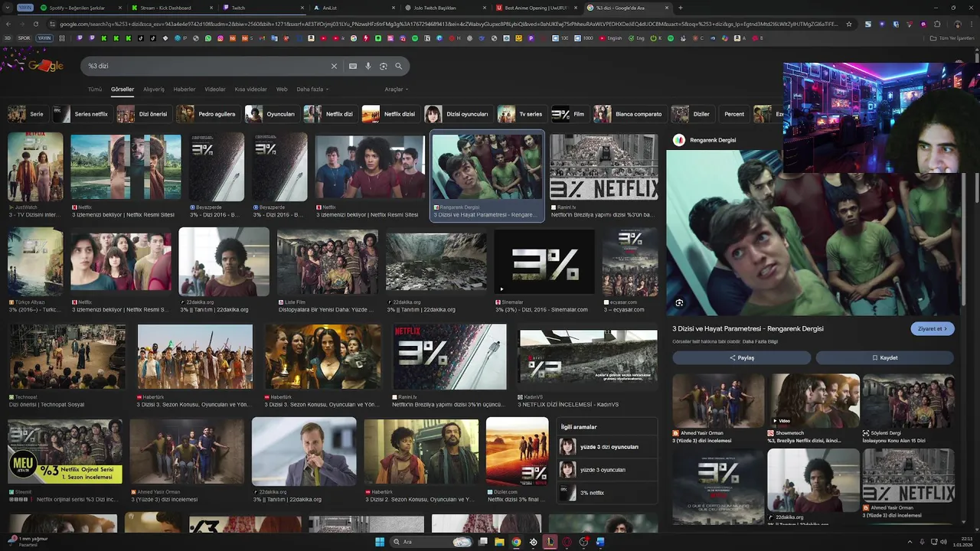Click the fullscreen icon on preview image
Screen dimensions: 980x551
pyautogui.click(x=679, y=303)
